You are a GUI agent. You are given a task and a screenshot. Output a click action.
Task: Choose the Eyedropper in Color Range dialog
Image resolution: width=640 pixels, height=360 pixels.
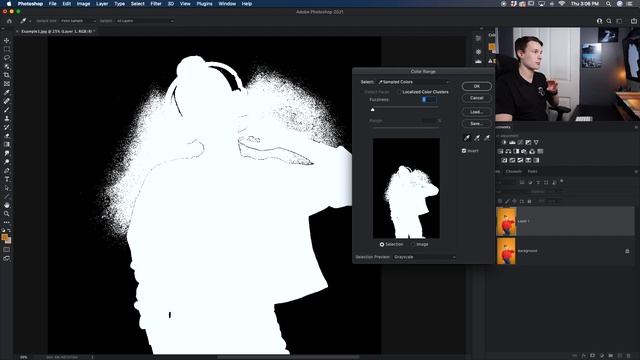pos(467,138)
